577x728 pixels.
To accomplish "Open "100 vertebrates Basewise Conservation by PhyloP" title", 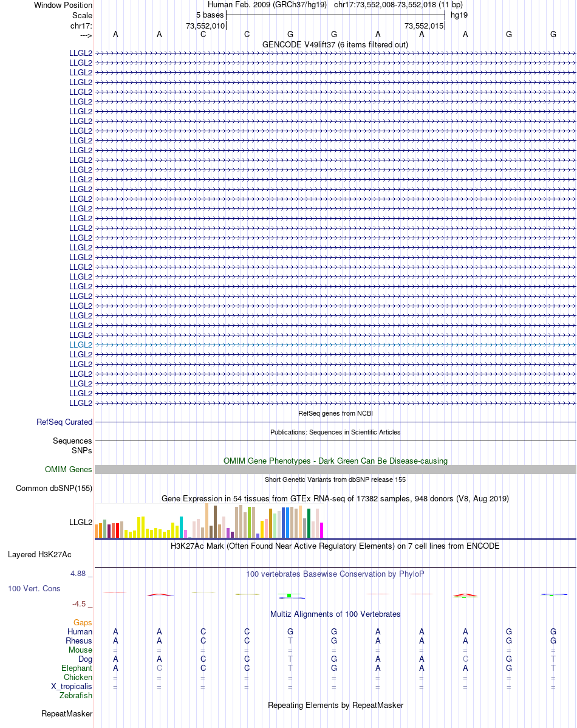I will pyautogui.click(x=335, y=574).
